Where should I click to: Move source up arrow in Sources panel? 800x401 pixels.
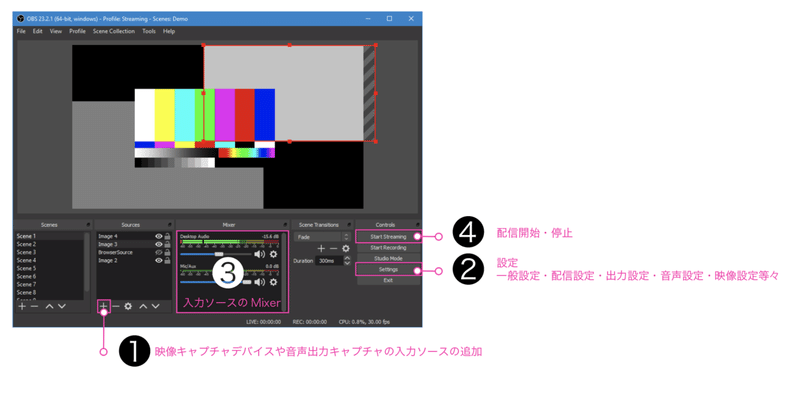[x=143, y=306]
